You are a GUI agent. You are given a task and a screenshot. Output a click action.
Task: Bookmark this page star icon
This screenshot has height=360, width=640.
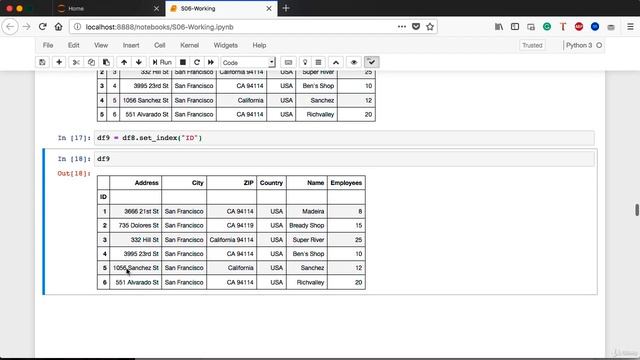click(x=430, y=27)
